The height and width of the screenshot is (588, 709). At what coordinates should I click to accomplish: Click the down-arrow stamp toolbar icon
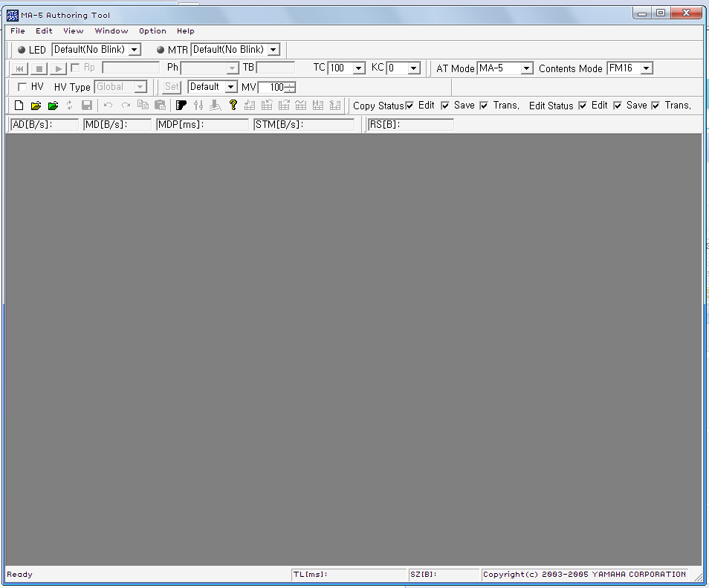click(216, 106)
